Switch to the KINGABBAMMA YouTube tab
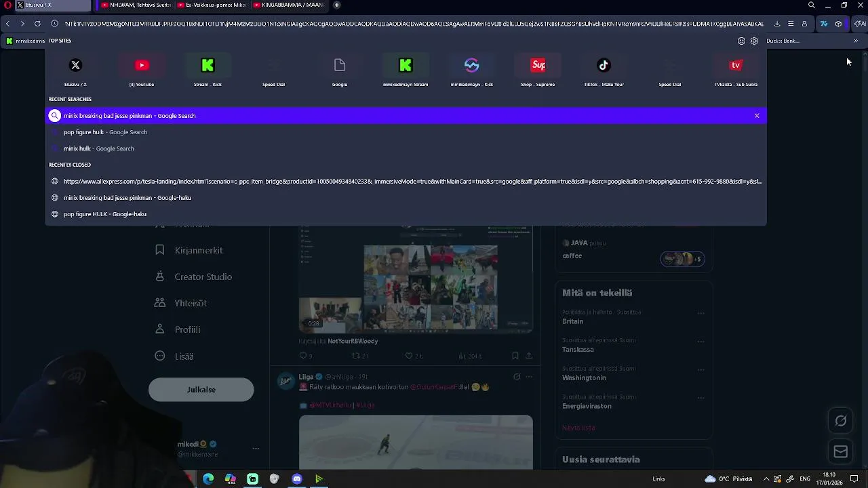This screenshot has height=488, width=868. [288, 5]
